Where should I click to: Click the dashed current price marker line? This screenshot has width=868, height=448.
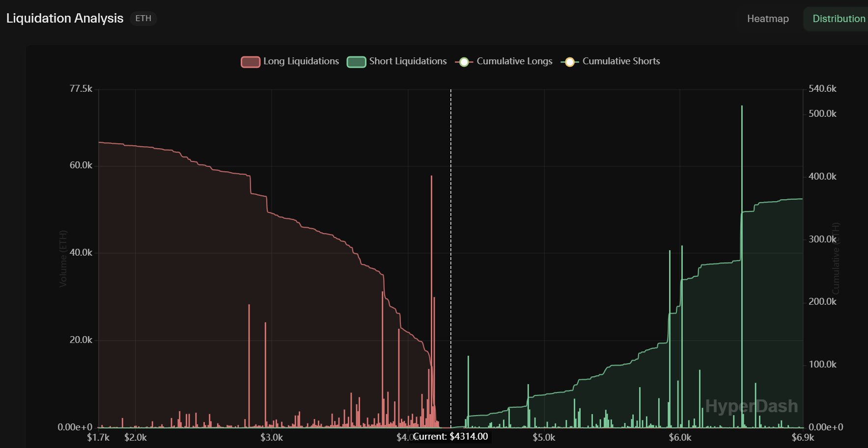[451, 258]
